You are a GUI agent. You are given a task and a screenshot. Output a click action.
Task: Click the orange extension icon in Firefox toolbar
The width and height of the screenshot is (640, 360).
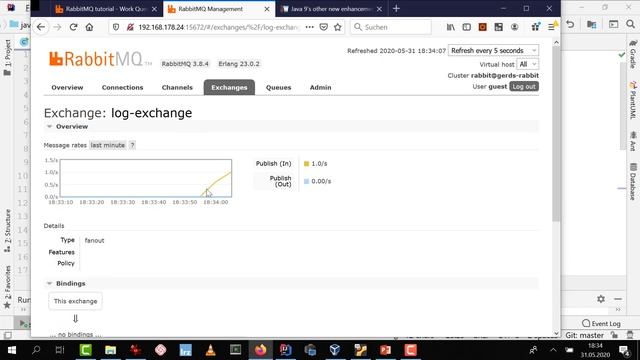click(x=482, y=27)
